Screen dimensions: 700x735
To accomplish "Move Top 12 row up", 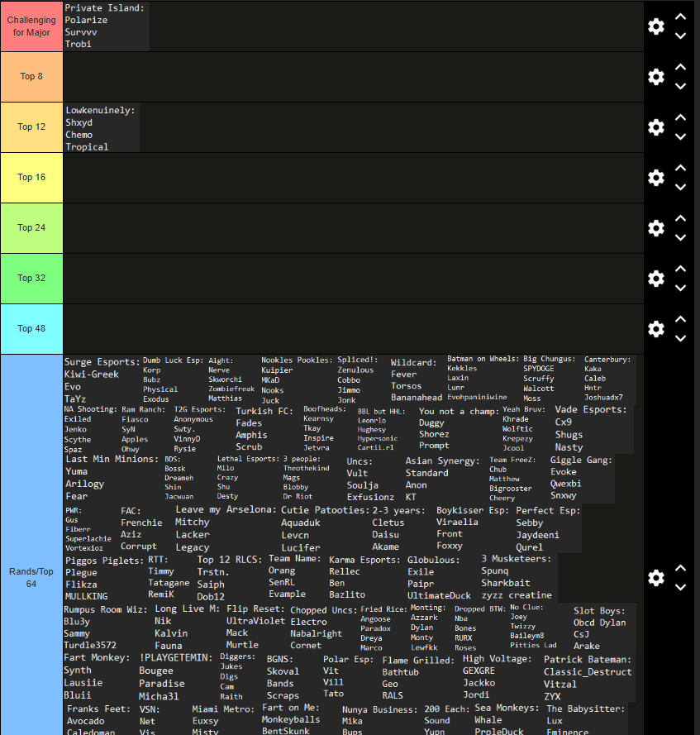I will coord(680,117).
